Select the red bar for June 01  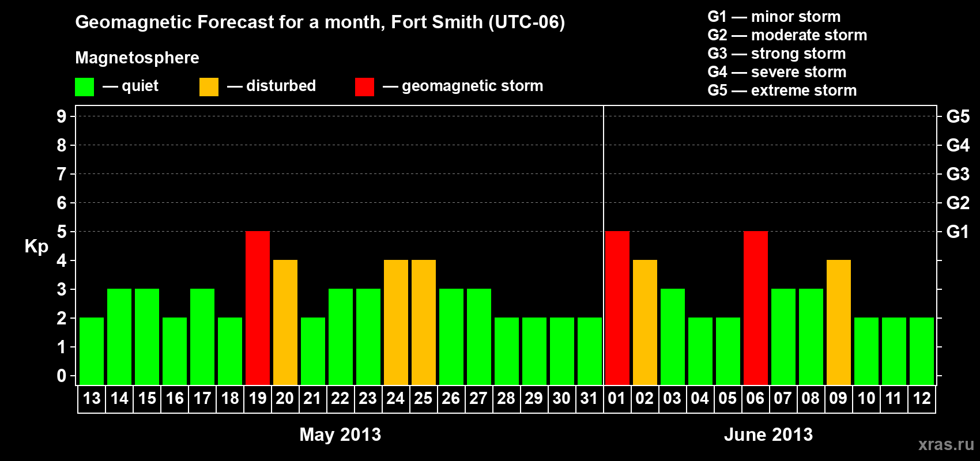[x=617, y=308]
